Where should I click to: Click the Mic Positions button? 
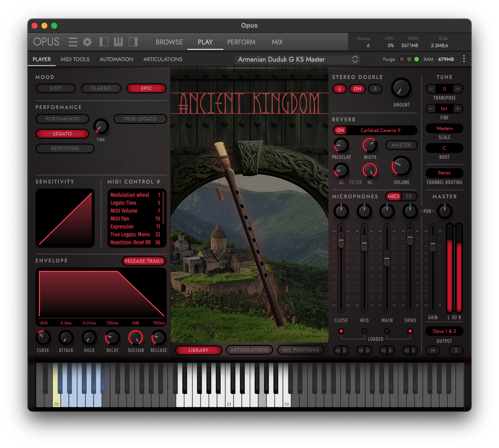(301, 350)
